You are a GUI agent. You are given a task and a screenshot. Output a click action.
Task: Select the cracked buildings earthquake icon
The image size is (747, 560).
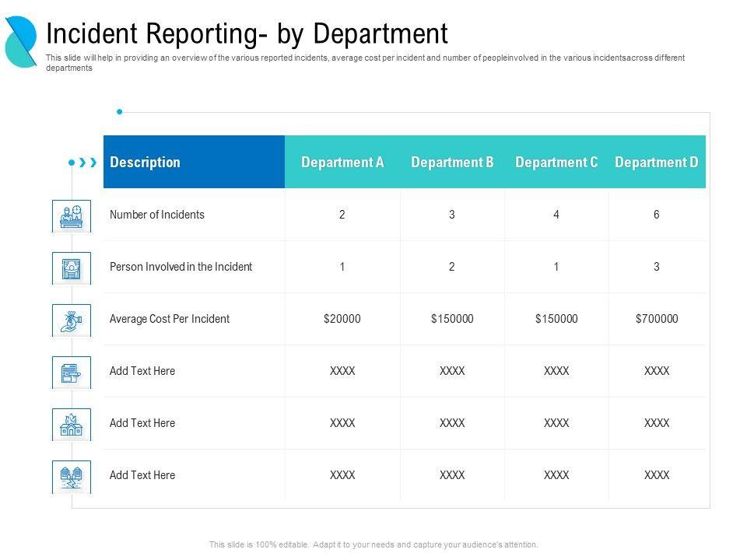72,475
